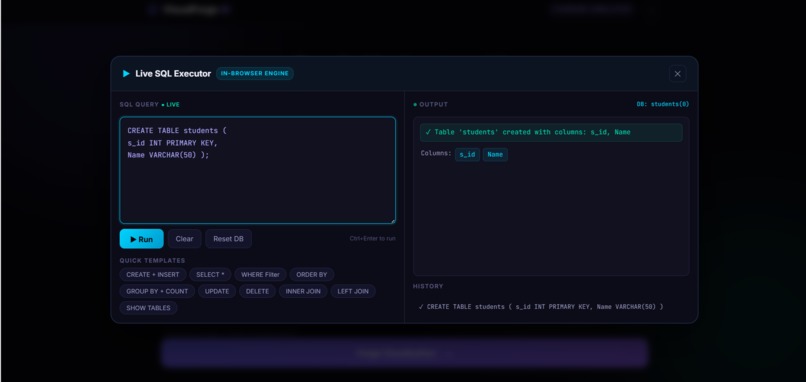Click the LIVE status indicator

point(171,105)
